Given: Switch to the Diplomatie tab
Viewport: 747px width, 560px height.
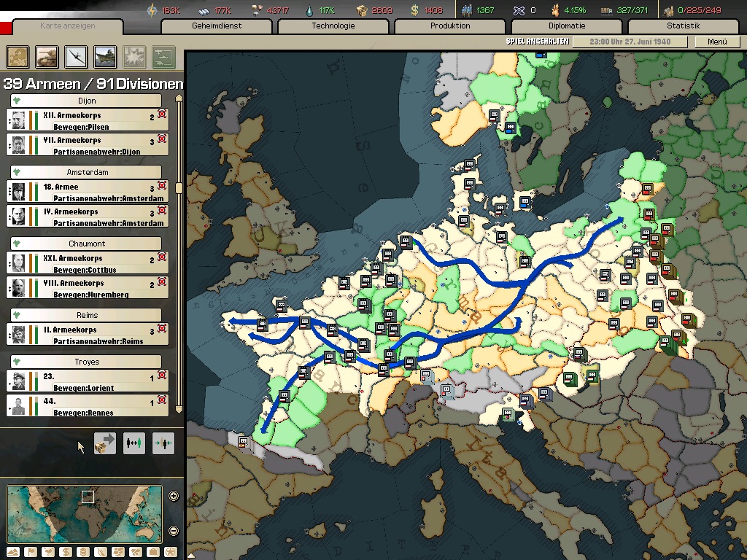Looking at the screenshot, I should point(566,26).
